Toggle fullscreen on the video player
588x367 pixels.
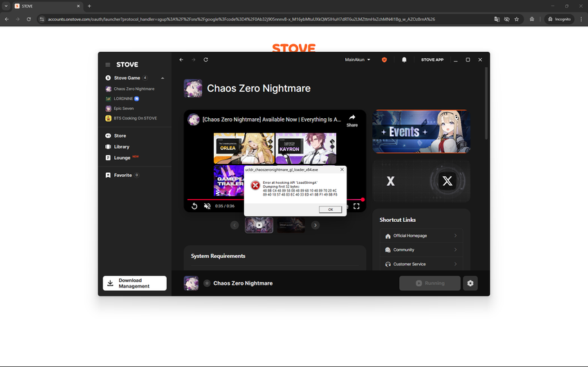(356, 206)
